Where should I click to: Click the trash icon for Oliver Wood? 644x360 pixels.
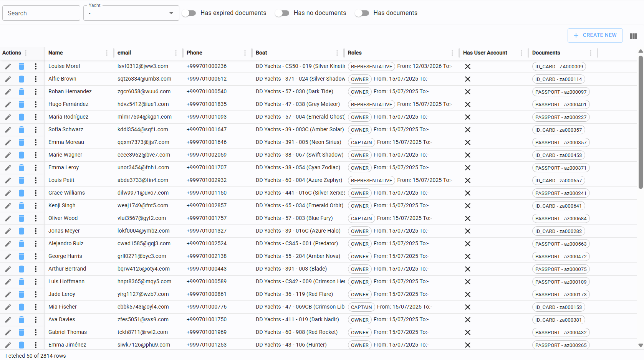click(22, 218)
